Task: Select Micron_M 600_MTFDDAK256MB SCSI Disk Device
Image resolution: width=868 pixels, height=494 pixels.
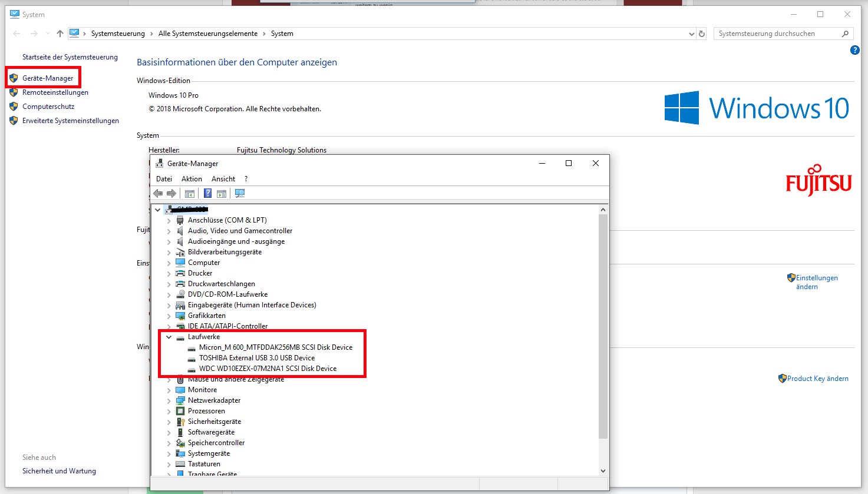Action: click(276, 347)
